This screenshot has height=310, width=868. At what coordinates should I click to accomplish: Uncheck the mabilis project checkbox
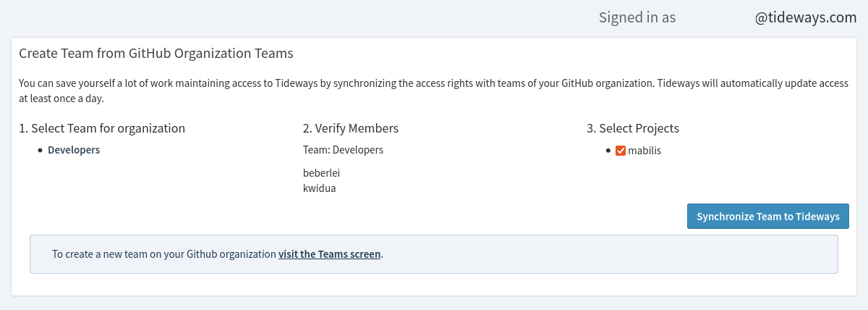[x=620, y=151]
